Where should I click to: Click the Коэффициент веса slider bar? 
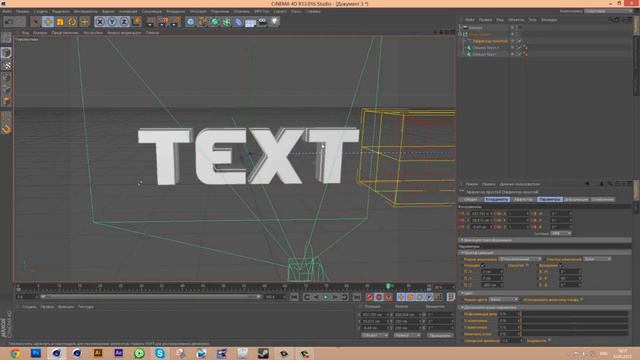point(575,314)
